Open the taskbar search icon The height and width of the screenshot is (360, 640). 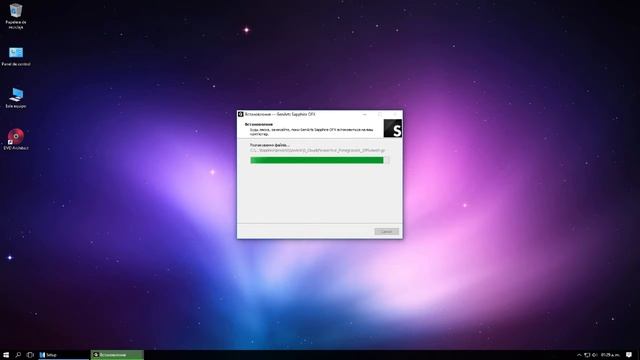[18, 355]
